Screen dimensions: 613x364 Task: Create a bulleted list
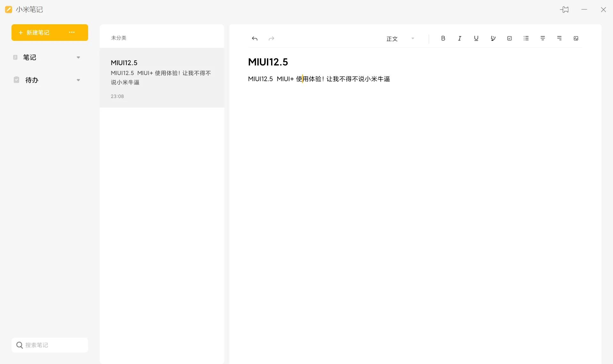[526, 38]
